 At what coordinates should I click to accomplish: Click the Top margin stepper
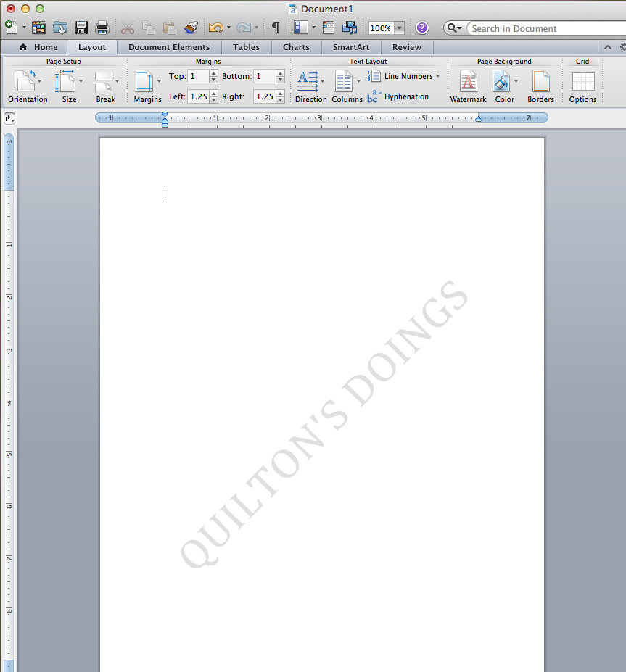(213, 76)
